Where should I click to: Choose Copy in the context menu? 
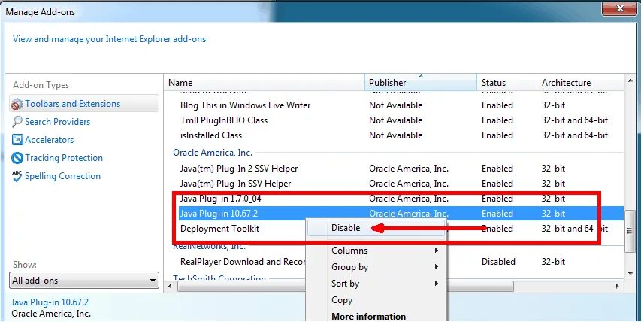(376, 300)
